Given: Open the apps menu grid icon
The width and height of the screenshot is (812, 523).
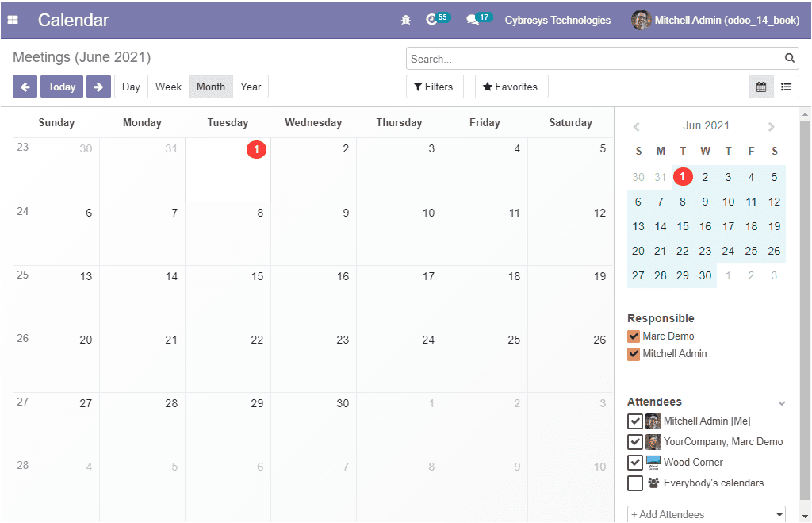Looking at the screenshot, I should click(12, 19).
